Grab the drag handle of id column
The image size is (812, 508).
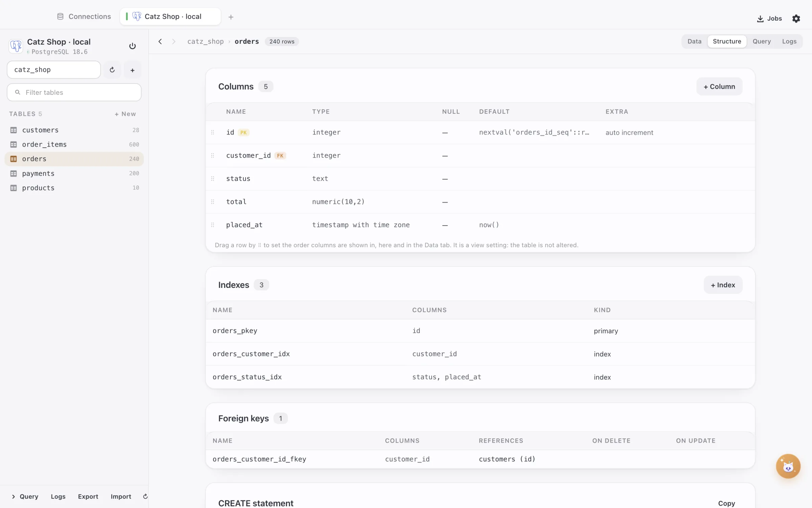(x=212, y=132)
